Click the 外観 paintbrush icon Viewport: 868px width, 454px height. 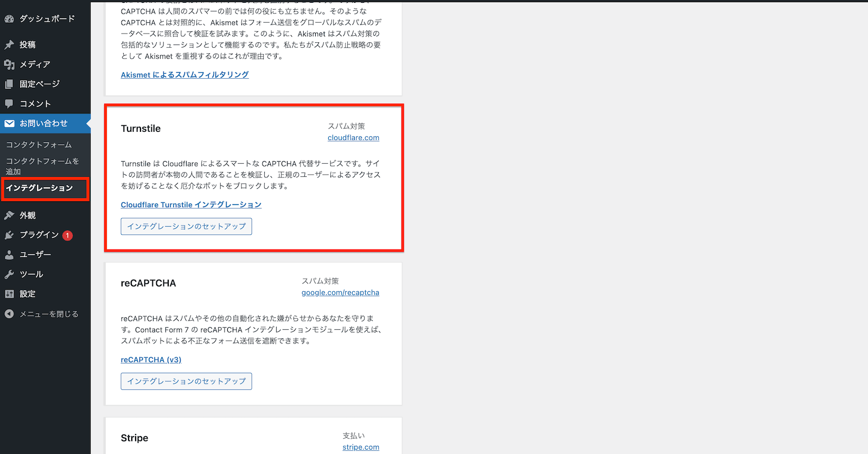pyautogui.click(x=9, y=215)
